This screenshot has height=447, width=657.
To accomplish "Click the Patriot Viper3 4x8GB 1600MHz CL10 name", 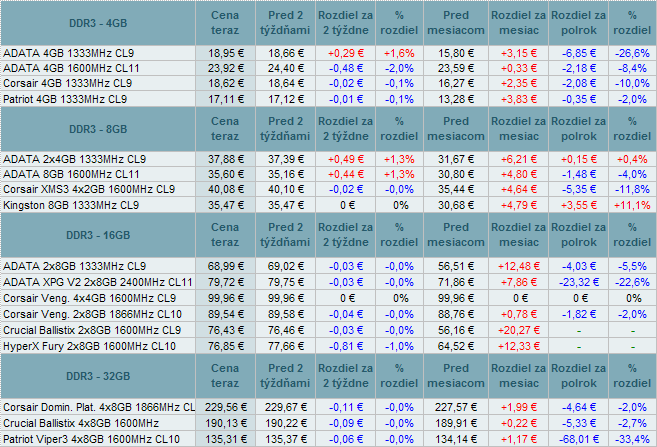I will click(x=91, y=439).
